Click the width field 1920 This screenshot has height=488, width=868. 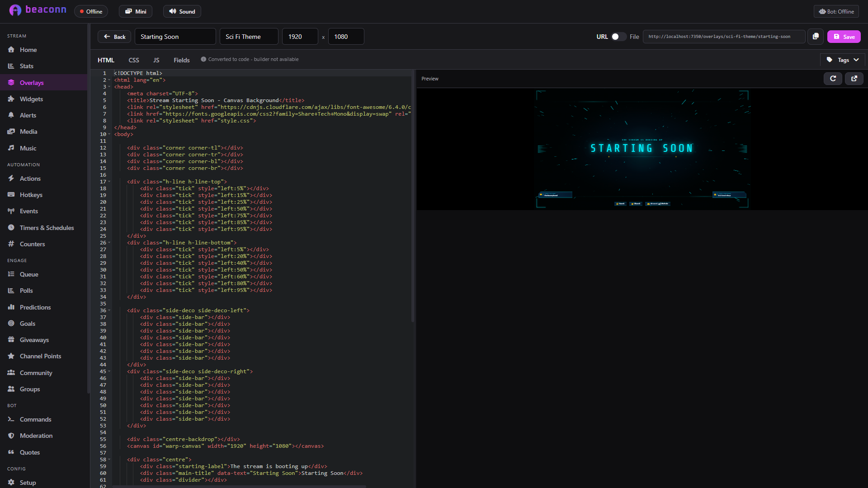pyautogui.click(x=300, y=37)
